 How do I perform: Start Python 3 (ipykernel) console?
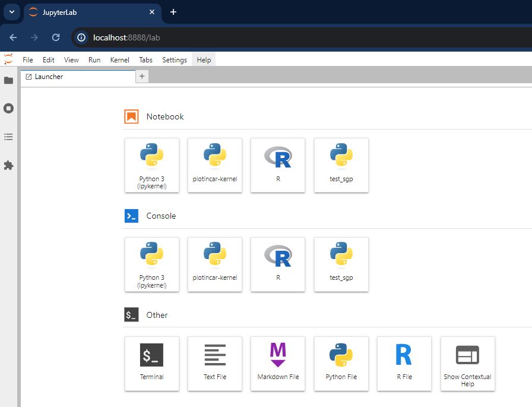tap(151, 264)
